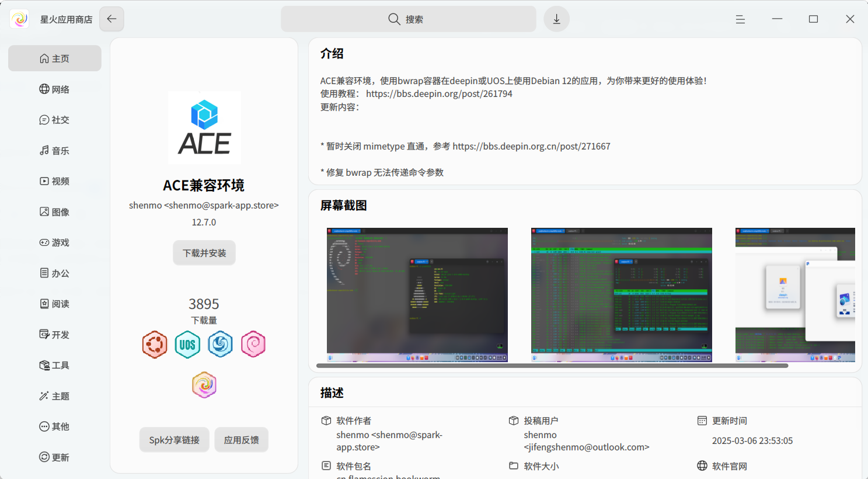
Task: Click the blue deepin support badge
Action: coord(220,345)
